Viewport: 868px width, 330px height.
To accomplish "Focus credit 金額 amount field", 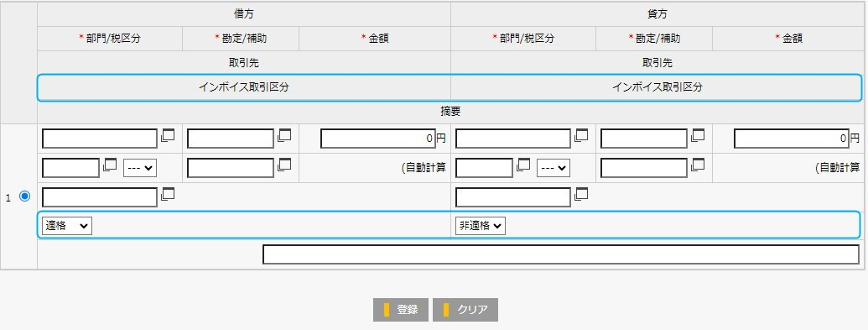I will 792,139.
